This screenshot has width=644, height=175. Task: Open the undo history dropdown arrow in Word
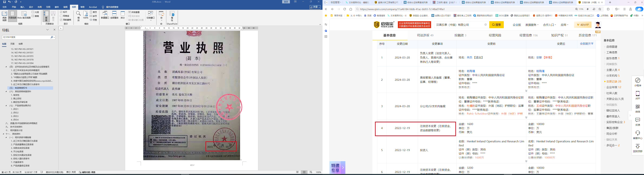click(x=12, y=2)
